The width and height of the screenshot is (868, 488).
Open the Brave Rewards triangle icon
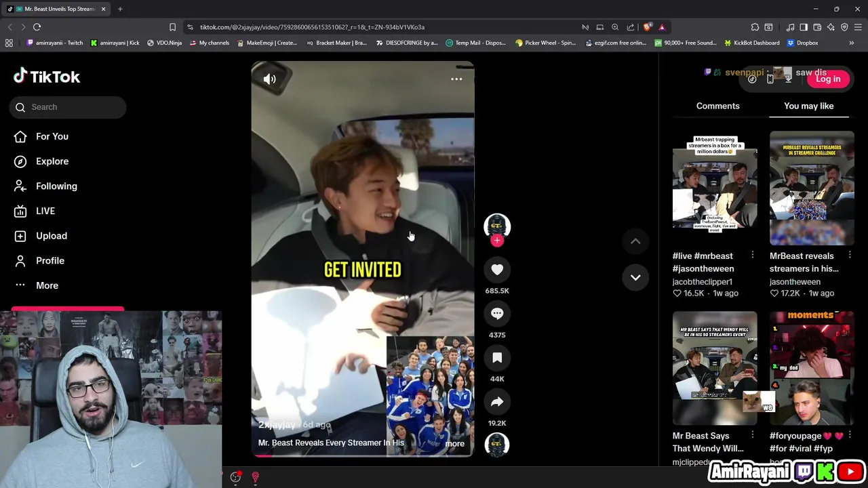(x=662, y=27)
